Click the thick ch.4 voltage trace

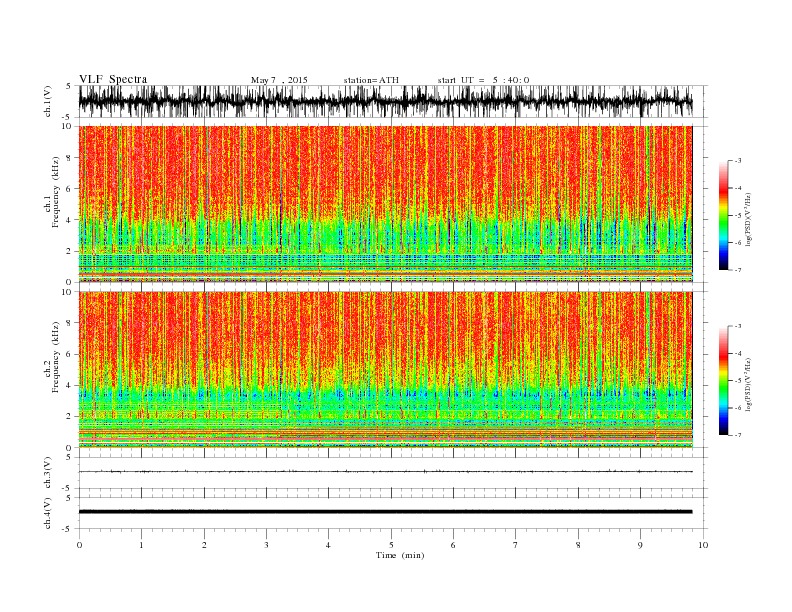pyautogui.click(x=385, y=512)
